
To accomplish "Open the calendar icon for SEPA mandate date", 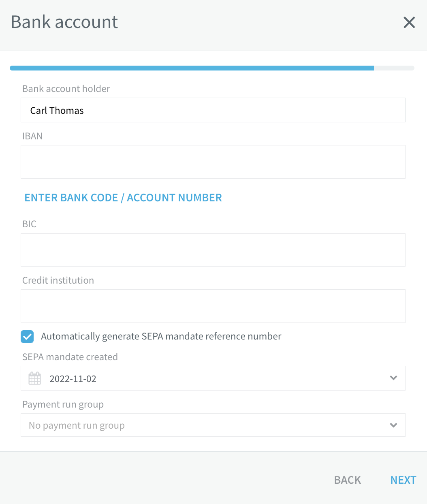I will tap(35, 378).
